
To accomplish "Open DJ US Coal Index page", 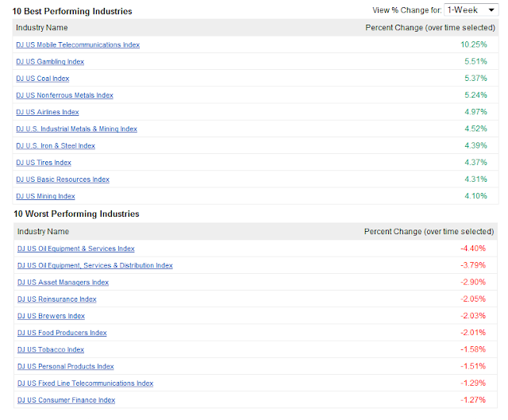I will 43,79.
